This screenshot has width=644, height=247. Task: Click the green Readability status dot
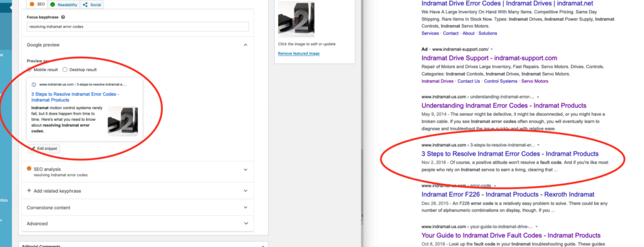53,4
